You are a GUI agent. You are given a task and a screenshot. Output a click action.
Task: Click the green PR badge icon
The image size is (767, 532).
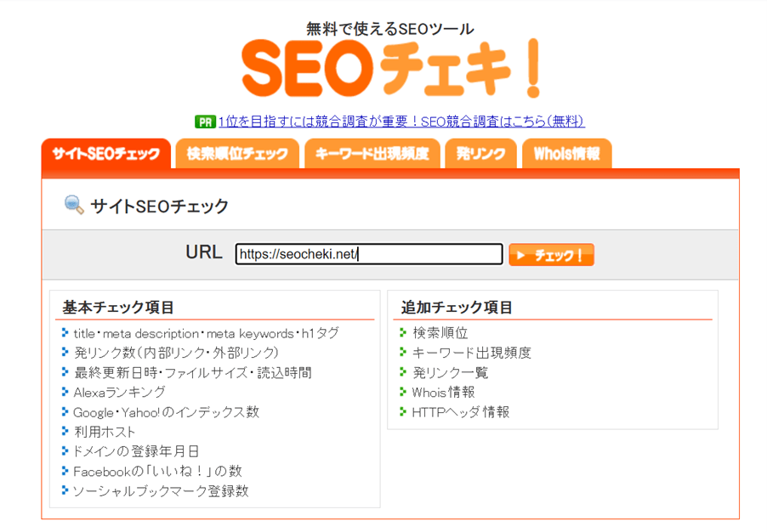click(205, 122)
